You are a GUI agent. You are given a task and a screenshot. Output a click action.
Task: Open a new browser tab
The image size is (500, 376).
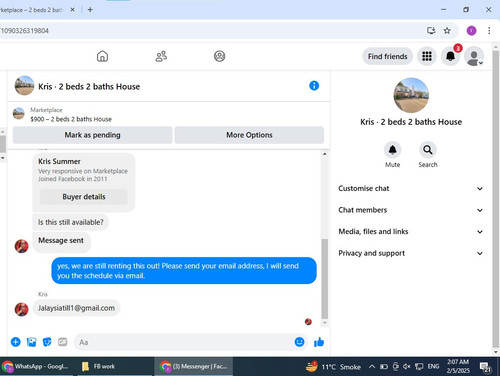point(90,10)
